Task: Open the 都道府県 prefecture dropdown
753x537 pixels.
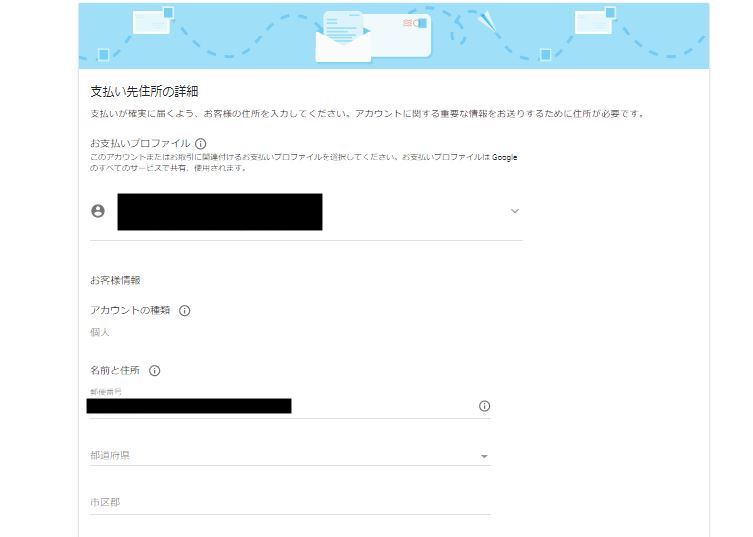Action: (x=290, y=455)
